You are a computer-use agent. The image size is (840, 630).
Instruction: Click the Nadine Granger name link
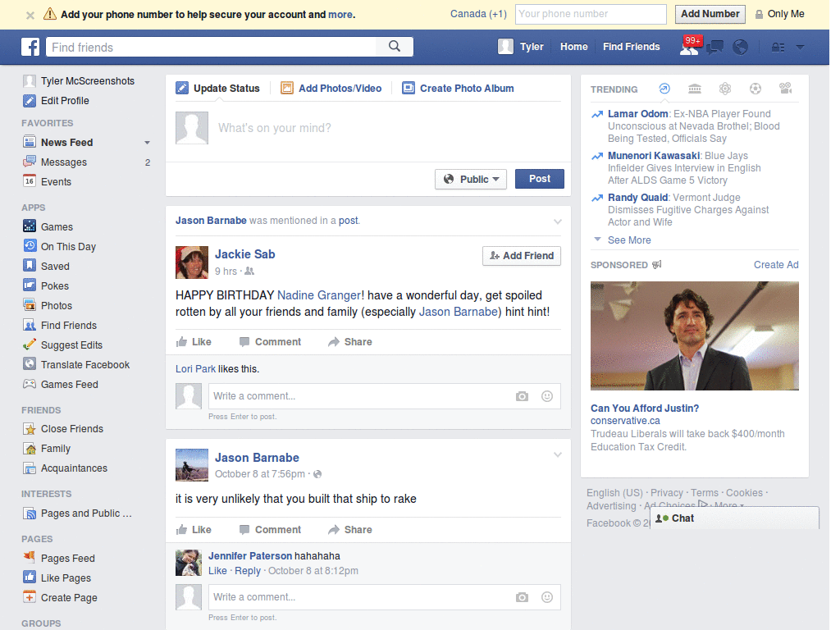(x=319, y=295)
